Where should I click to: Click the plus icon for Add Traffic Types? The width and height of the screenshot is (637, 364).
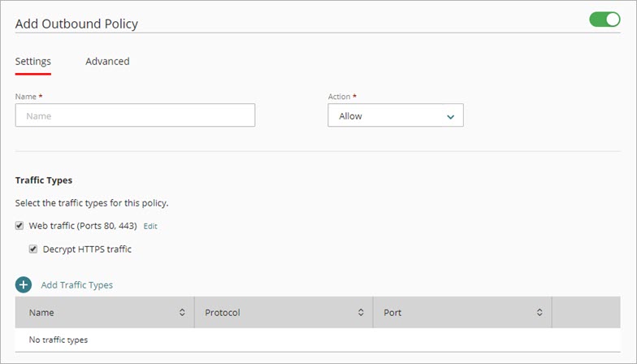(23, 285)
